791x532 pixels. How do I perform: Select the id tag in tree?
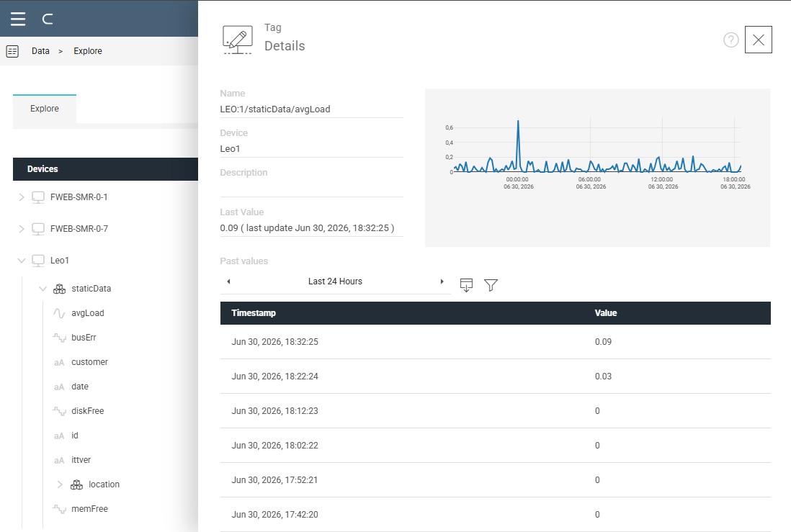75,436
